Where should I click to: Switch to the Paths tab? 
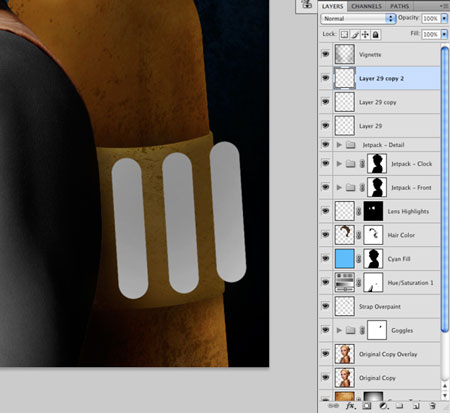point(399,6)
